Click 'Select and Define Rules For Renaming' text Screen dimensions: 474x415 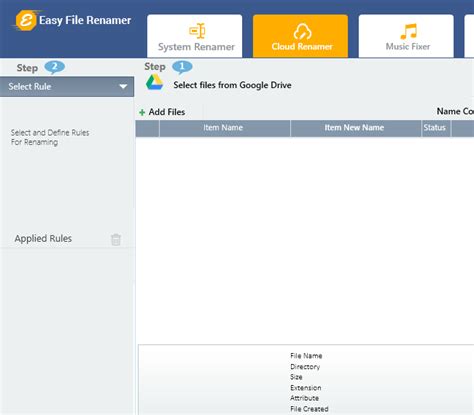(50, 137)
